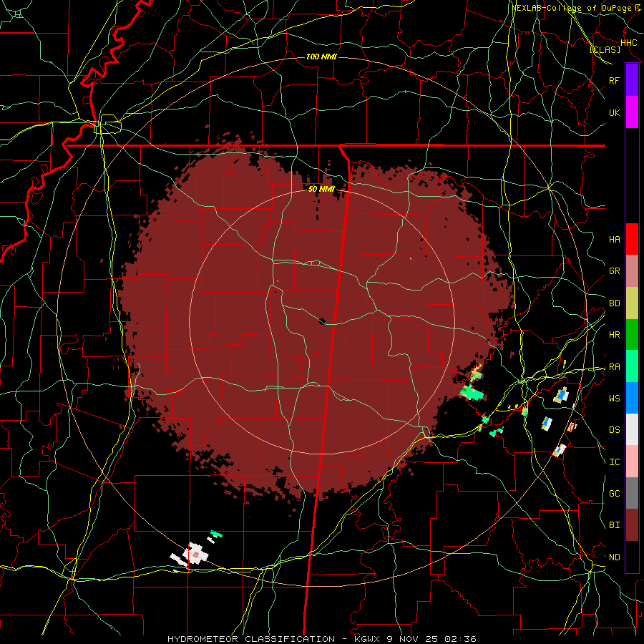
Task: Click the 50 NMI range ring label
Action: (x=321, y=189)
